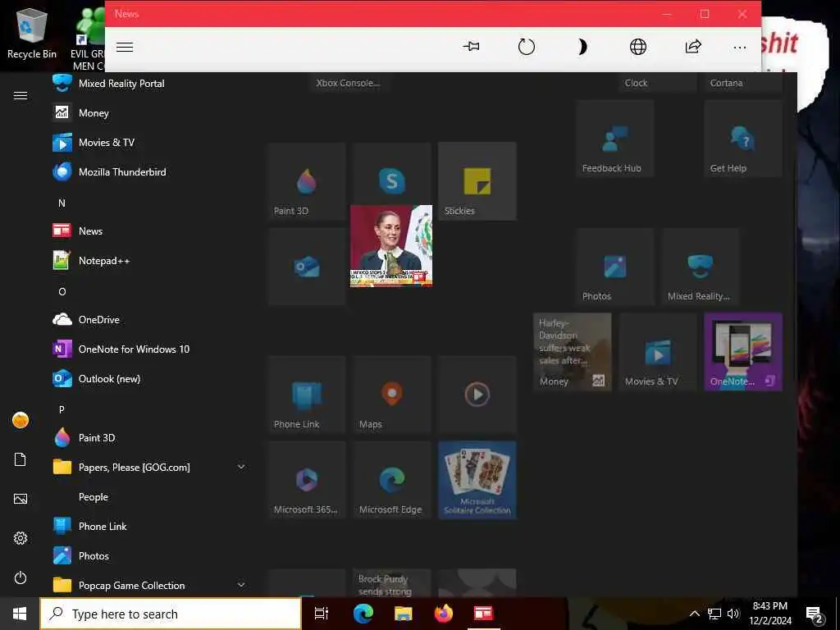
Task: Expand the Start menu hamburger button
Action: 21,96
